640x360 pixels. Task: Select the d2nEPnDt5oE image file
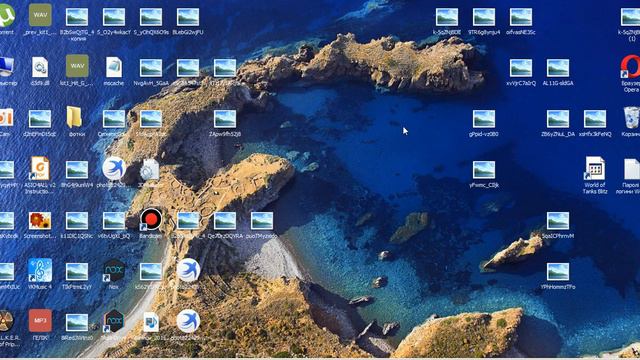(x=40, y=120)
